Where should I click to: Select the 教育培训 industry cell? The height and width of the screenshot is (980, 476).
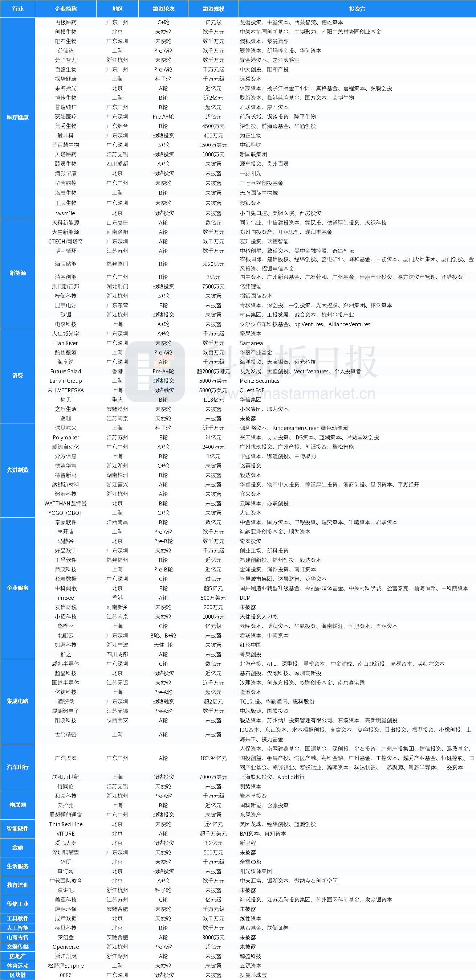pos(17,885)
